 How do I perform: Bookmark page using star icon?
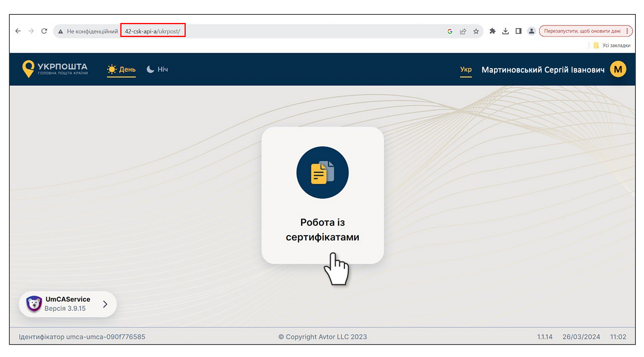coord(476,31)
